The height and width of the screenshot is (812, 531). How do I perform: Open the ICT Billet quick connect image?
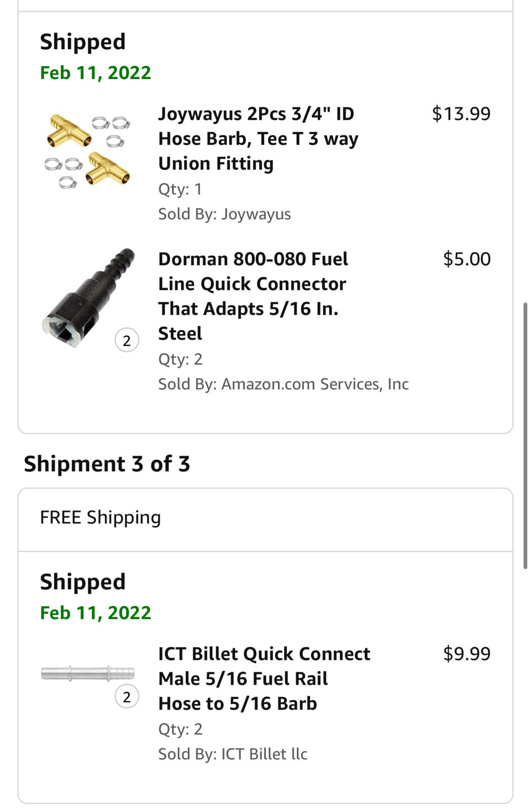pyautogui.click(x=88, y=673)
